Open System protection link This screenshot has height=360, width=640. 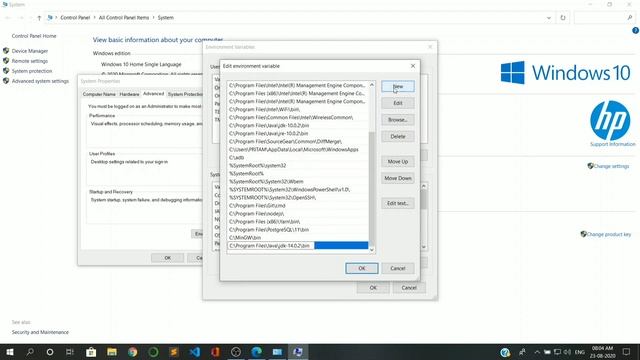point(32,71)
